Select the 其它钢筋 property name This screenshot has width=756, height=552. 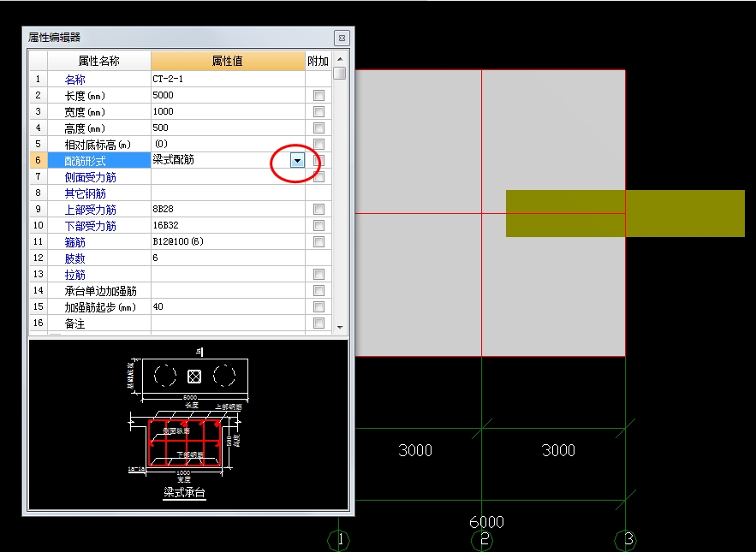pos(86,193)
